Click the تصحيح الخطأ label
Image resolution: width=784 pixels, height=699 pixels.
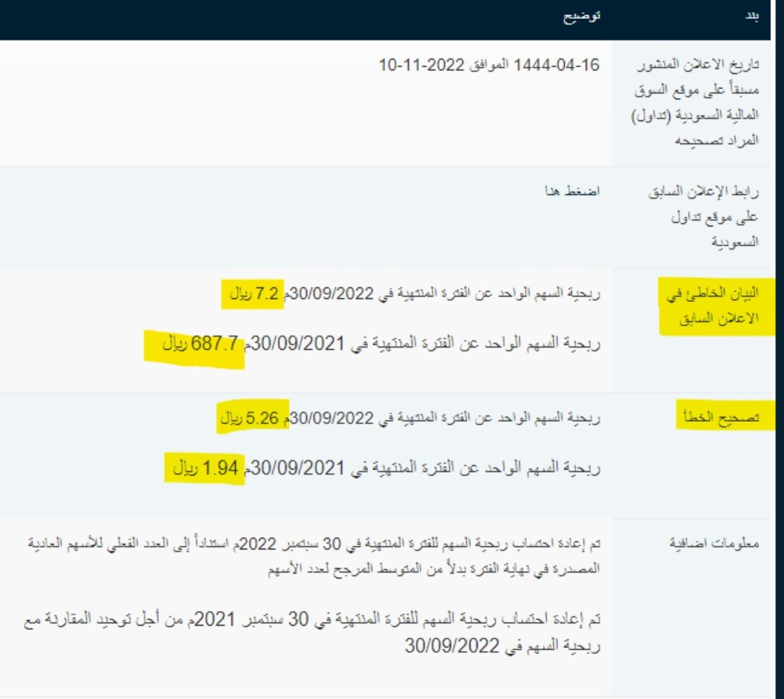[722, 417]
